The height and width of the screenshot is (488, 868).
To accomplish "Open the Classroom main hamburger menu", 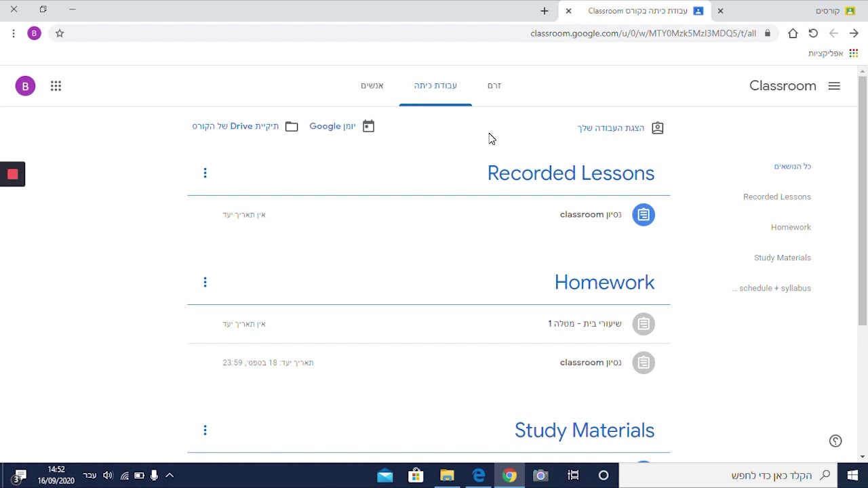I will tap(834, 86).
